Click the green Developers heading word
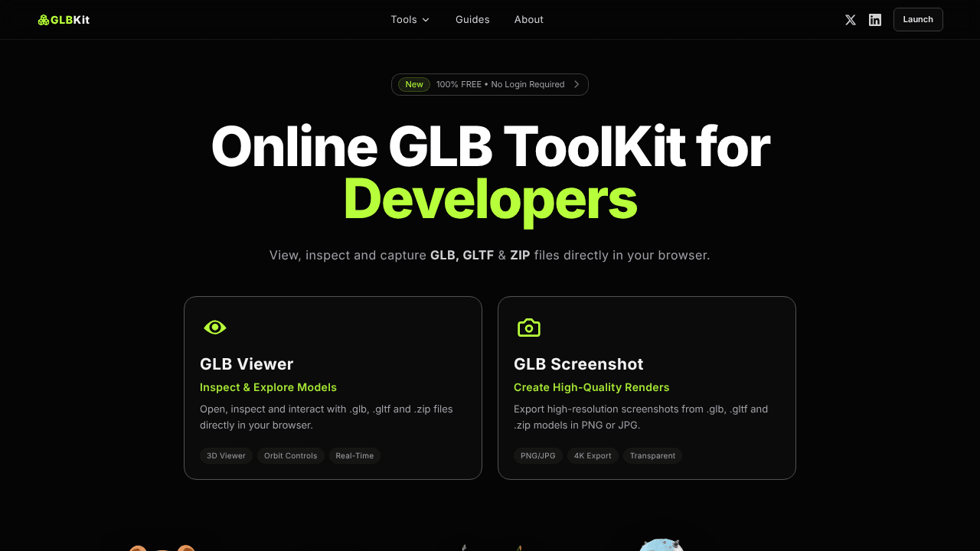 (x=490, y=199)
